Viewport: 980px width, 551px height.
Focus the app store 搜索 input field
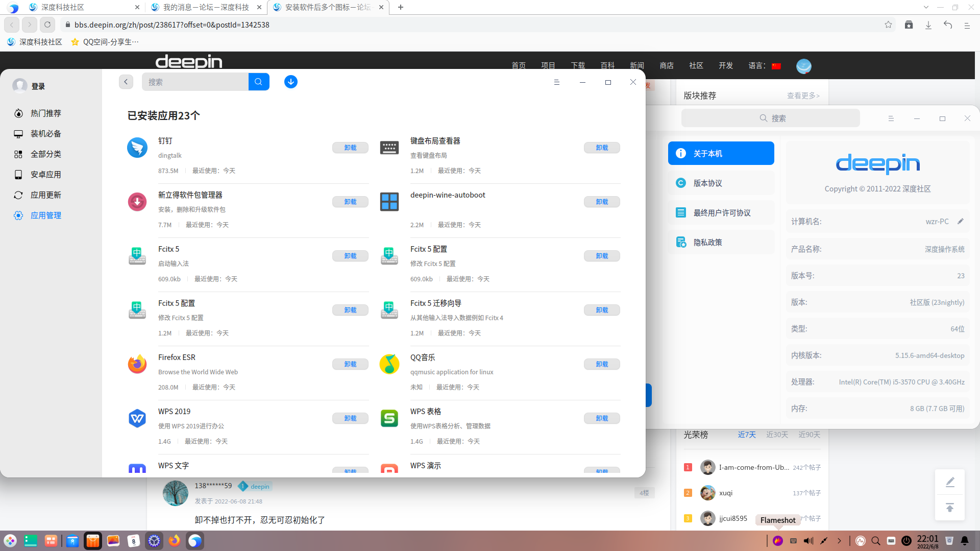(x=195, y=82)
